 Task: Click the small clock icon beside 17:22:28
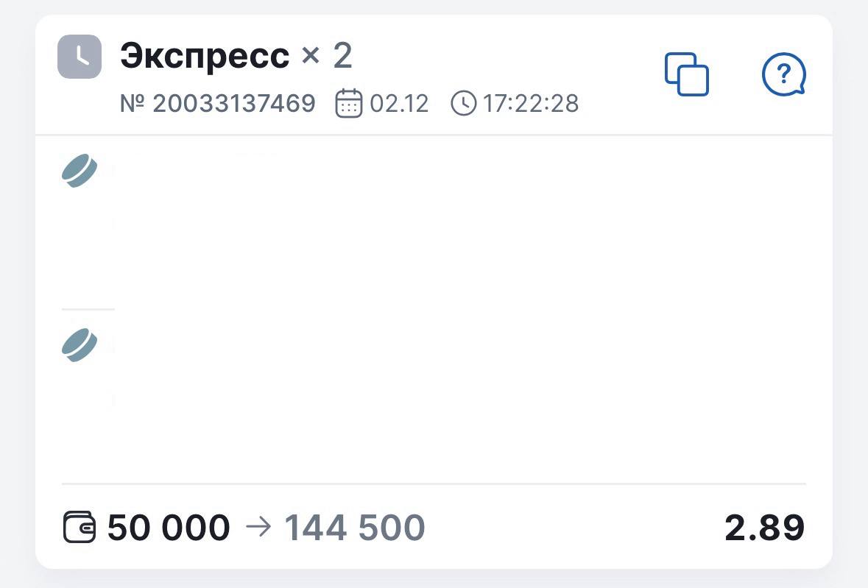coord(463,103)
